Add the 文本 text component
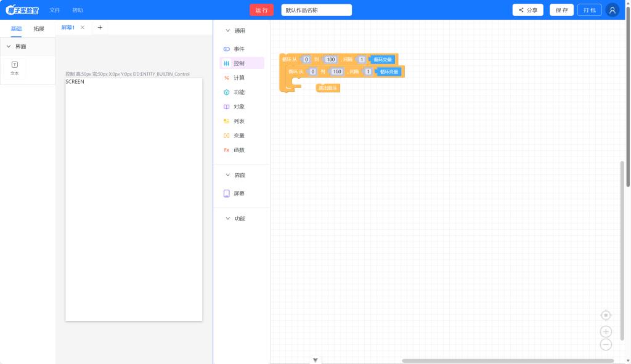This screenshot has height=364, width=631. point(15,68)
